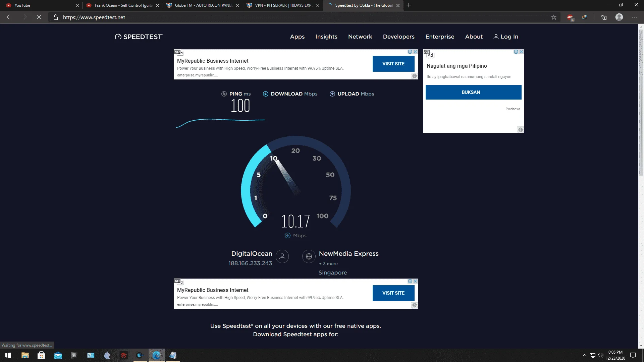
Task: Open the Developers page
Action: 399,37
